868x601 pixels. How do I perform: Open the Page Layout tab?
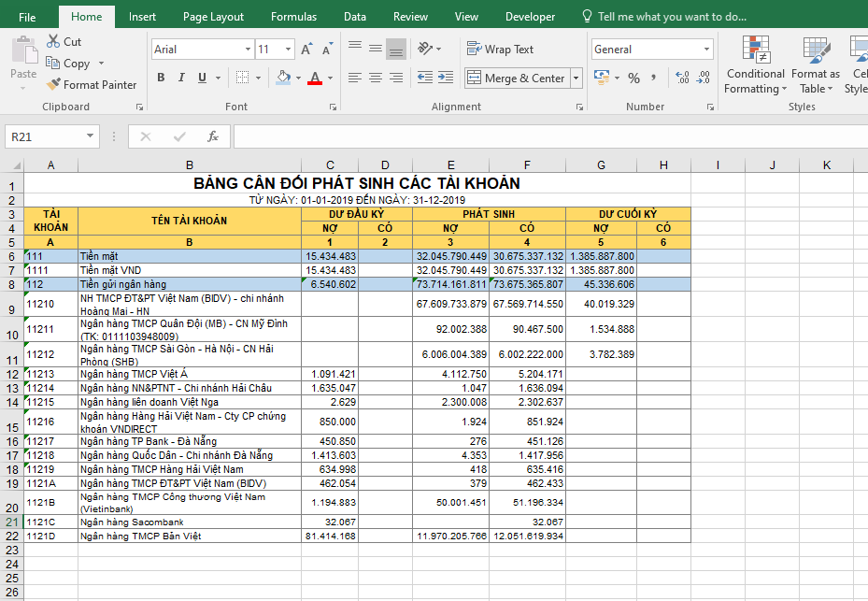tap(213, 17)
